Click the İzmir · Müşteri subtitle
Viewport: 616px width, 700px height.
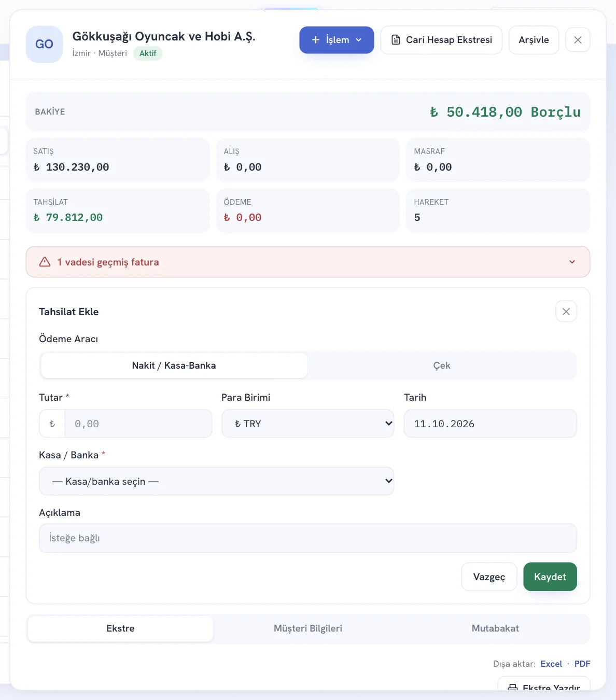pyautogui.click(x=100, y=53)
